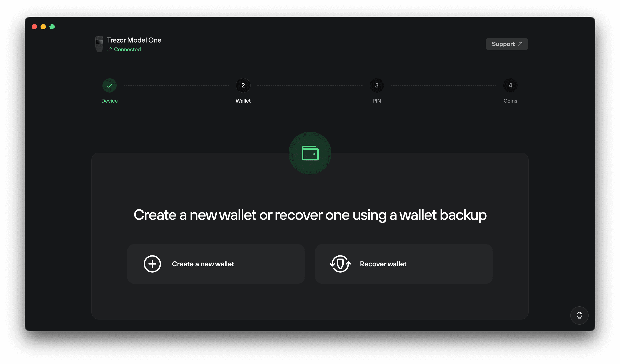The height and width of the screenshot is (364, 620).
Task: Click the dashed progress line between Device and Wallet
Action: point(176,85)
